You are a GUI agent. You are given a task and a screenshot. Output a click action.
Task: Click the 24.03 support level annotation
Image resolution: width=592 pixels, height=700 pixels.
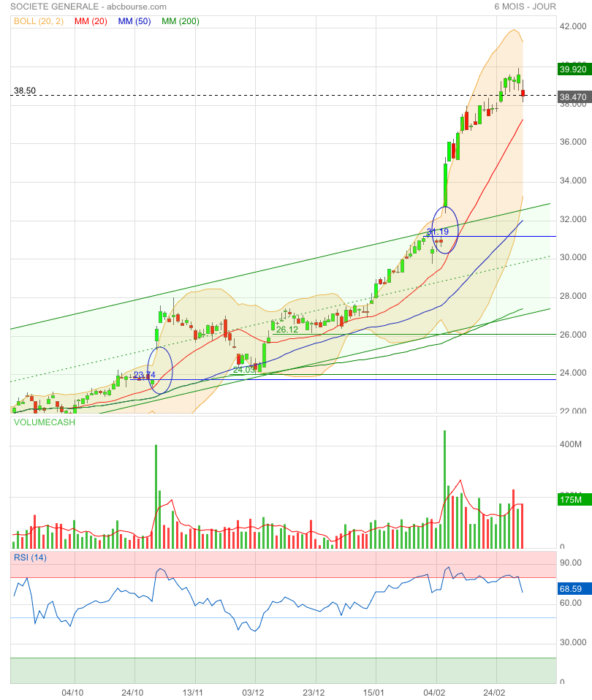244,370
